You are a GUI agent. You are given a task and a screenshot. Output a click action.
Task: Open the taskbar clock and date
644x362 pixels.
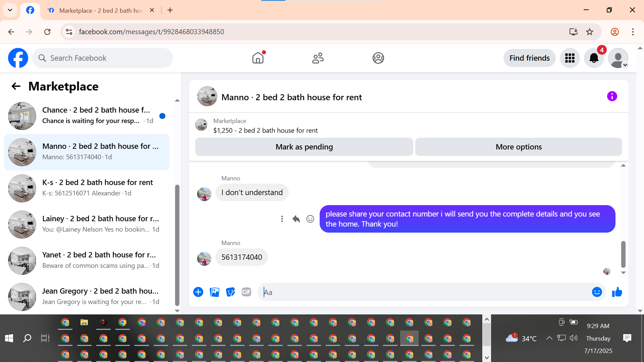click(x=598, y=338)
